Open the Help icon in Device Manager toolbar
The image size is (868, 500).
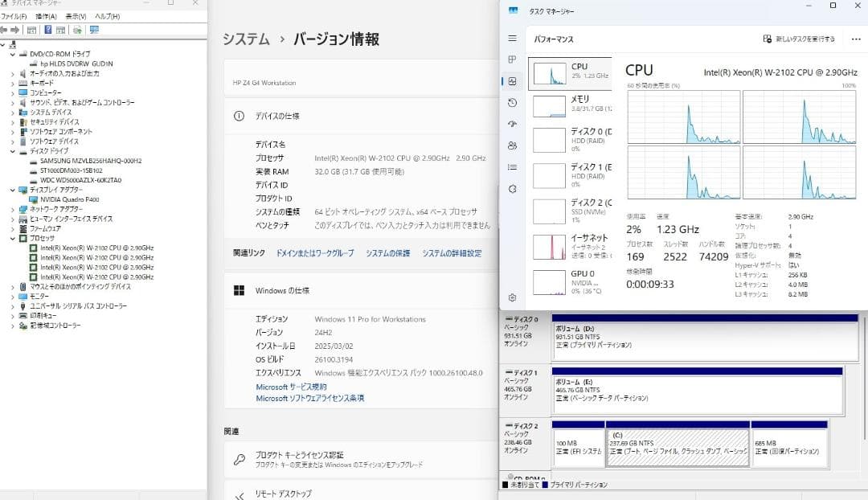(48, 30)
